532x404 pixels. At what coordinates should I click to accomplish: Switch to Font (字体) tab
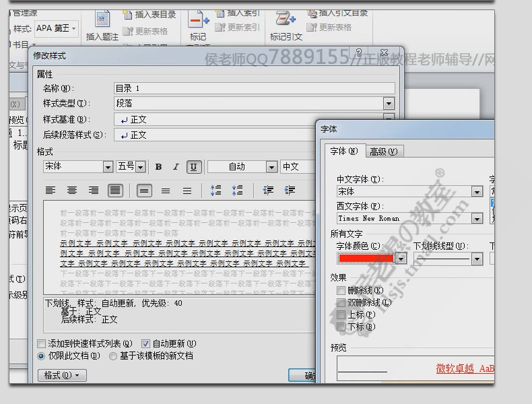(x=344, y=151)
